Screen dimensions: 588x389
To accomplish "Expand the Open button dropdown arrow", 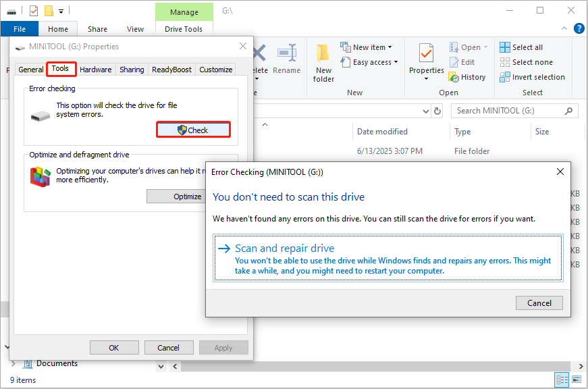I will pos(485,47).
